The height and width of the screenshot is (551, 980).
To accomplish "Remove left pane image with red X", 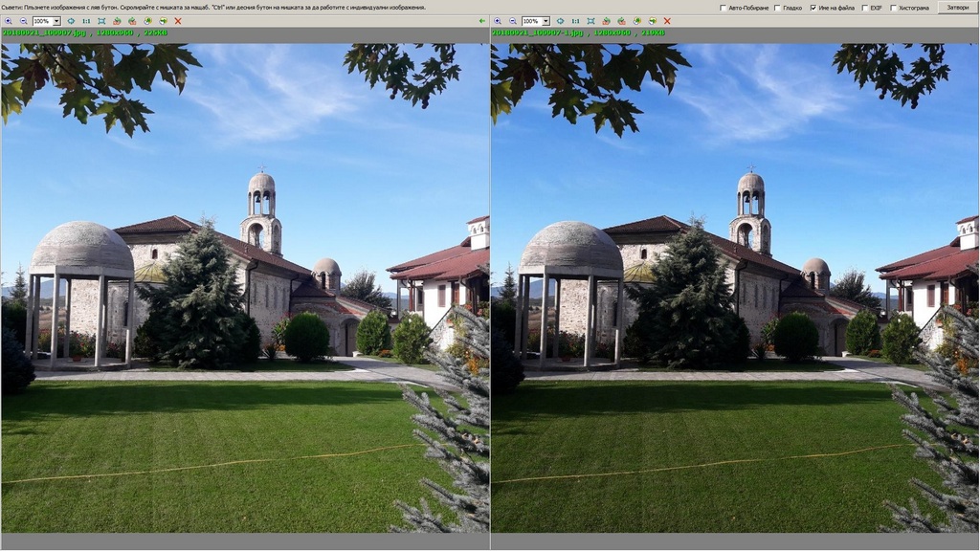I will click(178, 21).
